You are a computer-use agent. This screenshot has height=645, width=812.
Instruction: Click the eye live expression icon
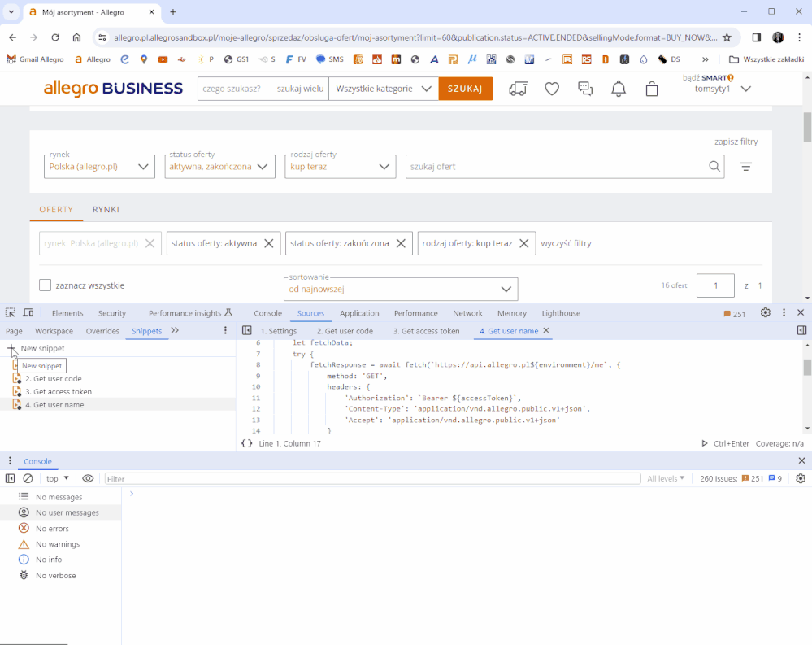pos(88,479)
